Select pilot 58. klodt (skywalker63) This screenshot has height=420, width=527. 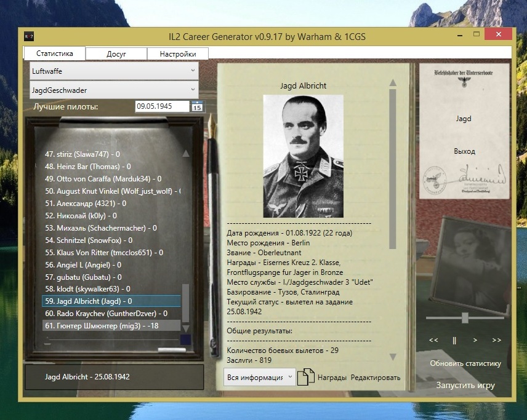click(111, 289)
